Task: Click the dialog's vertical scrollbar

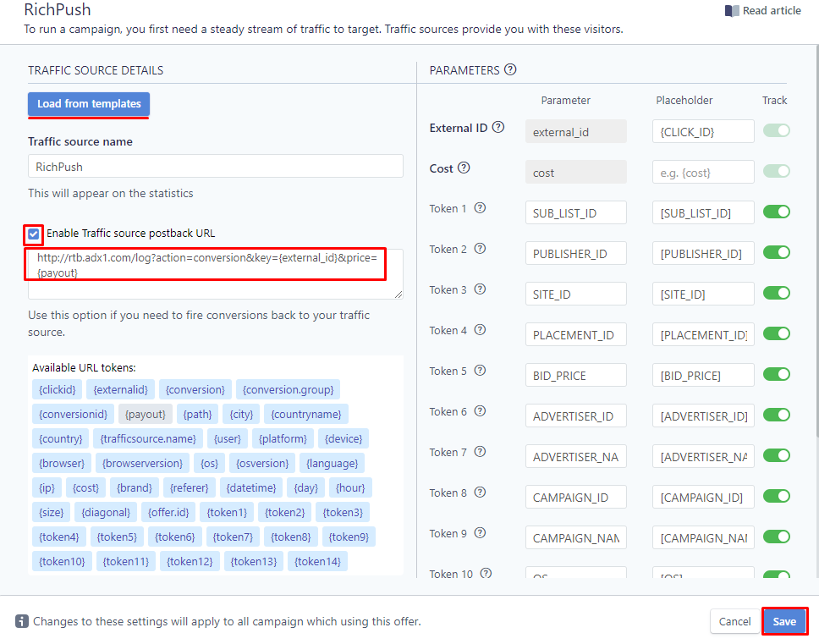Action: (x=817, y=240)
